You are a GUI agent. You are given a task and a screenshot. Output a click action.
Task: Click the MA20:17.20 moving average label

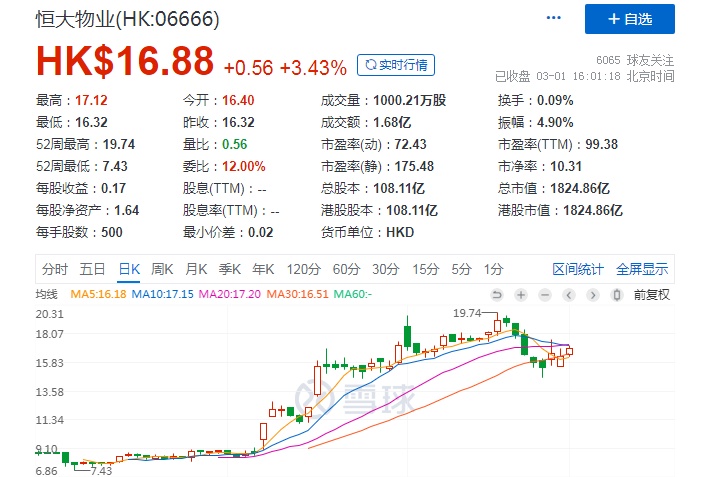(230, 294)
